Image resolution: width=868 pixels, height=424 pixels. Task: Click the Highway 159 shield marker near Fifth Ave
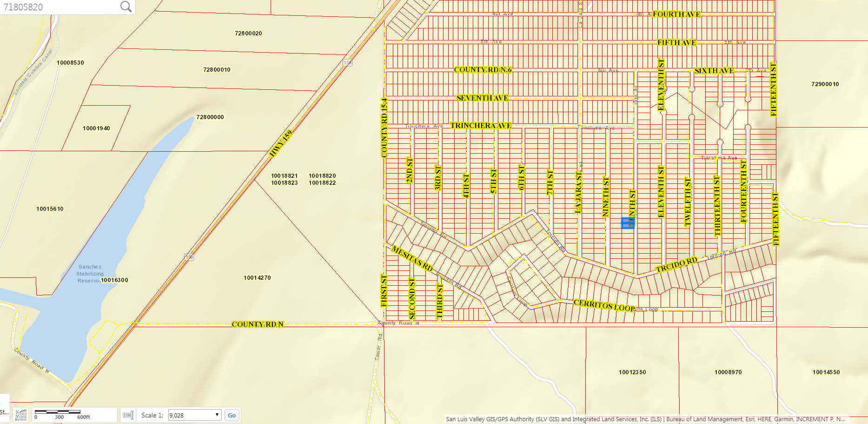pyautogui.click(x=347, y=62)
